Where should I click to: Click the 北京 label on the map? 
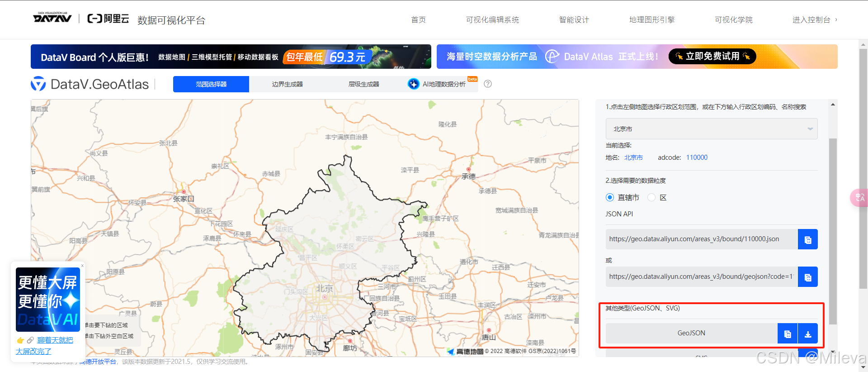click(x=324, y=289)
